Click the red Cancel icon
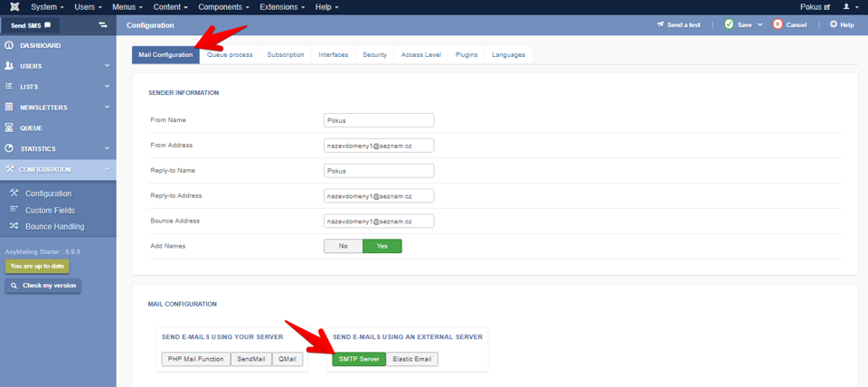Screen dimensions: 868x387 778,25
